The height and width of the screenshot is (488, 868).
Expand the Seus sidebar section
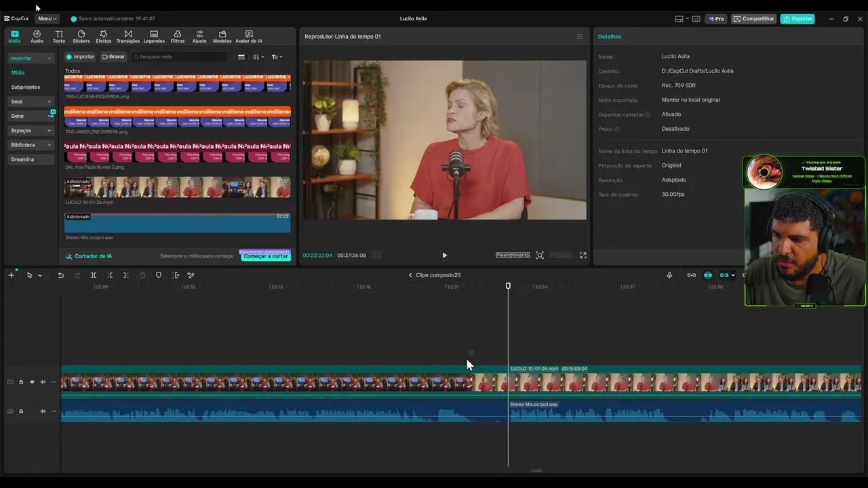click(x=31, y=102)
